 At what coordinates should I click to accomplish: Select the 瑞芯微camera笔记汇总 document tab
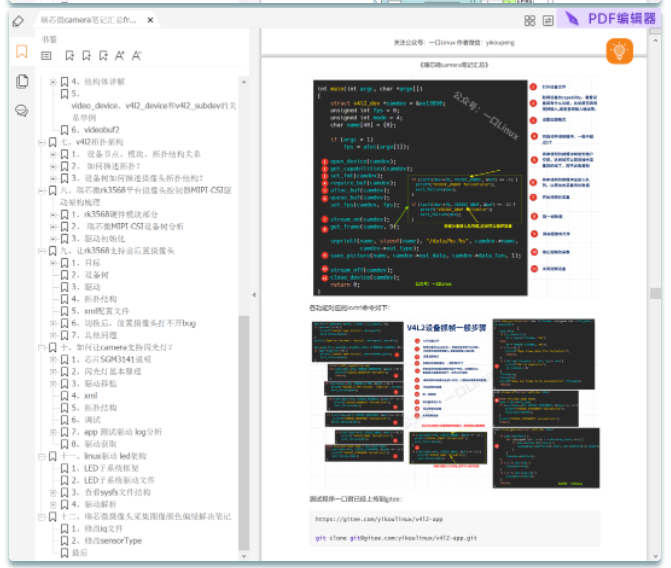(x=88, y=20)
